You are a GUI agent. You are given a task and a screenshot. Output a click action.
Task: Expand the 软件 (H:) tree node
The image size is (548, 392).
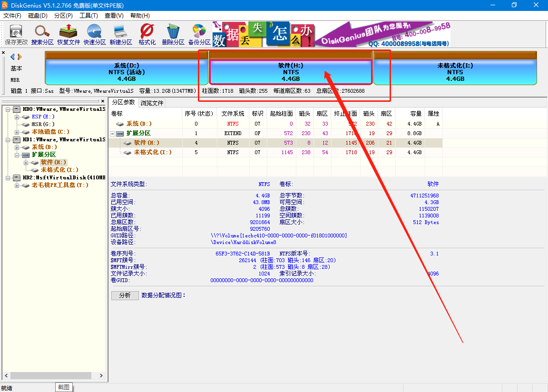26,163
